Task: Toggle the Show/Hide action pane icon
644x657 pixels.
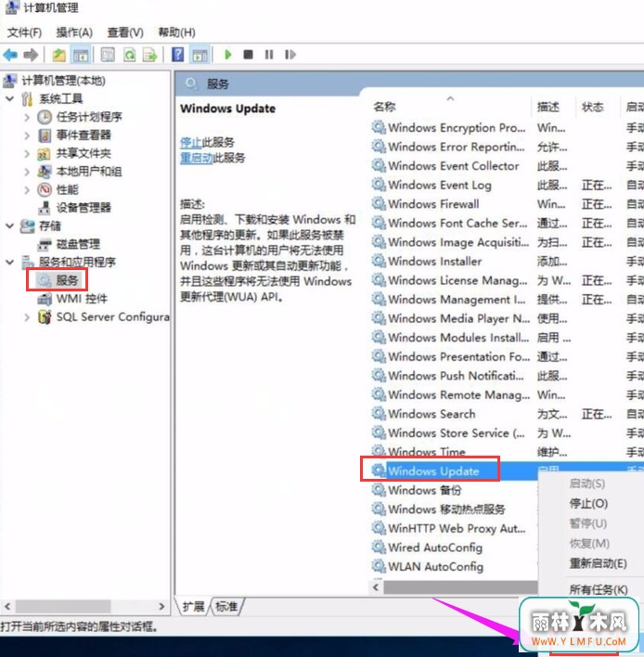Action: [200, 55]
